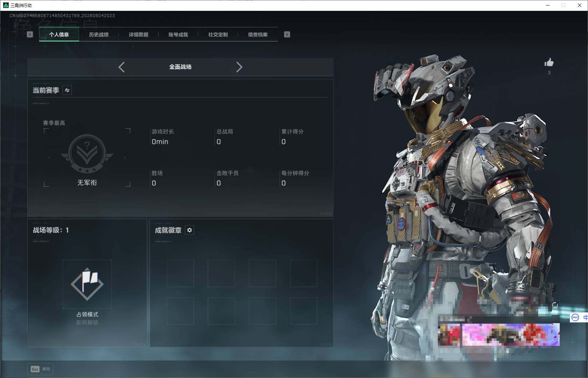This screenshot has height=378, width=588.
Task: Switch to the 个人信息 tab
Action: pyautogui.click(x=59, y=34)
